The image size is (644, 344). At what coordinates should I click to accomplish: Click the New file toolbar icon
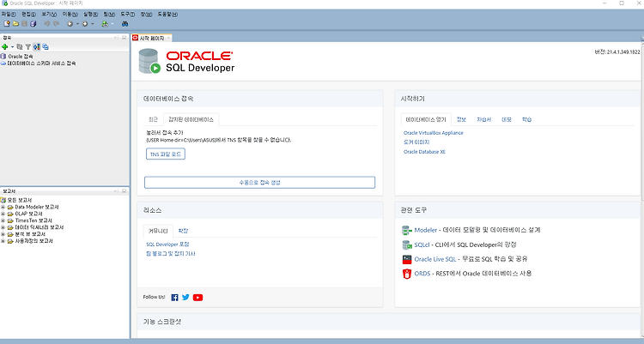coord(7,24)
